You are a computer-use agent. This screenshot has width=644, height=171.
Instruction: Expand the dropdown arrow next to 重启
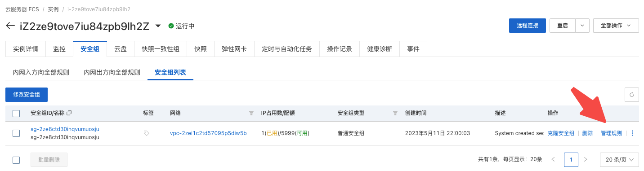pos(582,26)
